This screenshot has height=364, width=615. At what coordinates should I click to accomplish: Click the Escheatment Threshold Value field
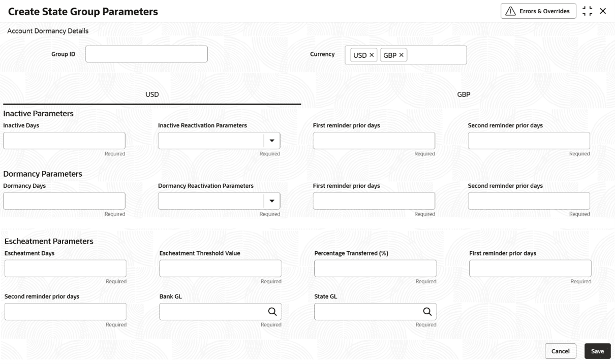(220, 269)
